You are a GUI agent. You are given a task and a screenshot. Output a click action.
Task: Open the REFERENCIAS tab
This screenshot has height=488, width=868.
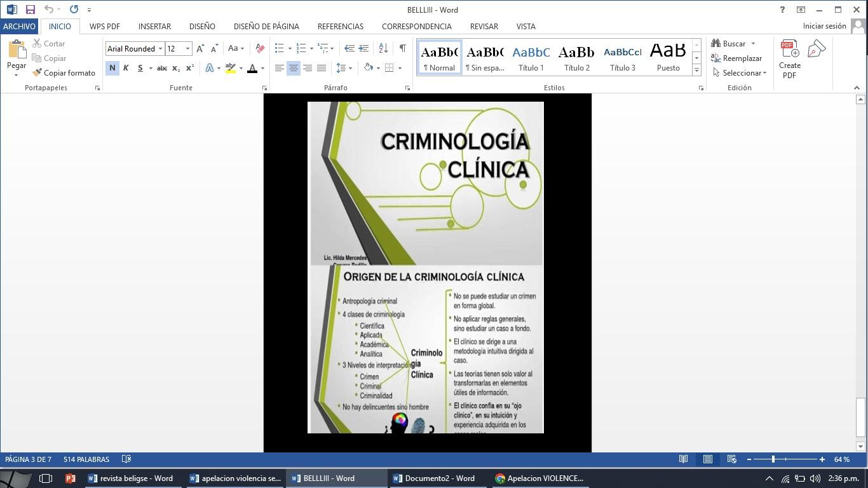click(x=341, y=26)
